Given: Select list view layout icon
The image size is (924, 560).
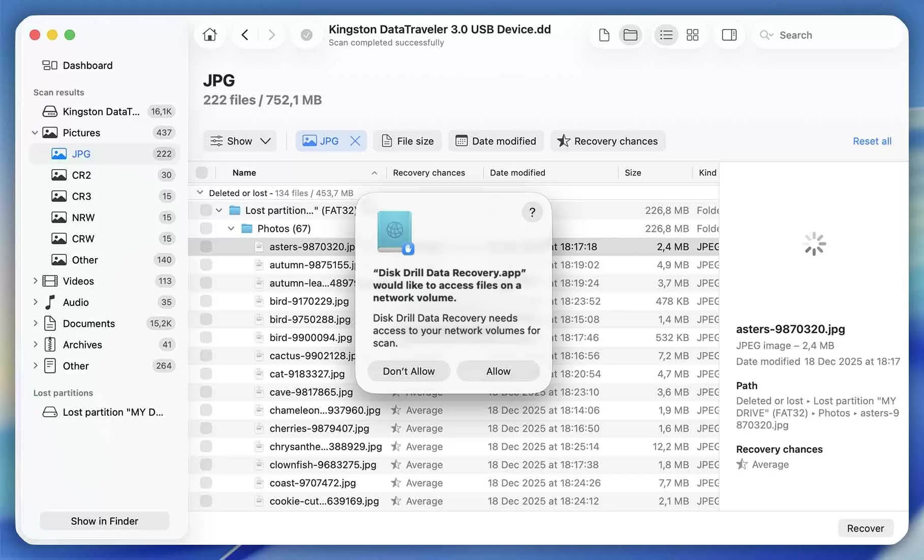Looking at the screenshot, I should [666, 35].
